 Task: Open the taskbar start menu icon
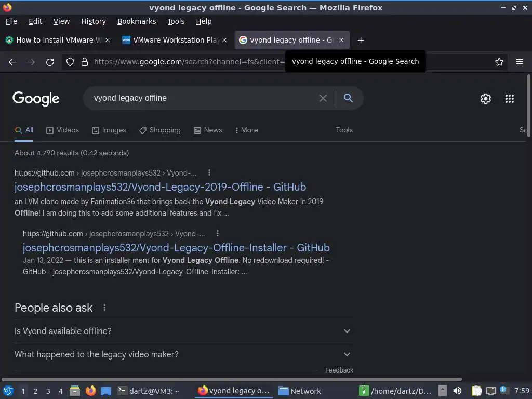[8, 391]
